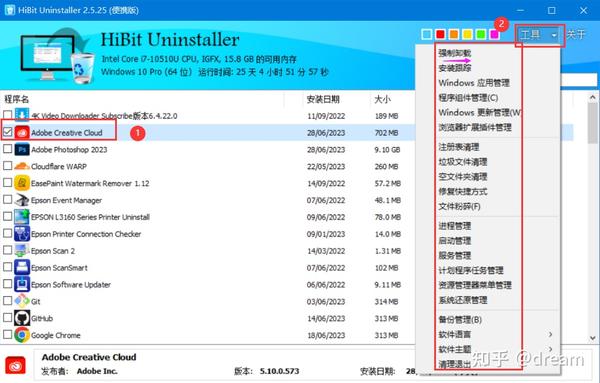600x383 pixels.
Task: Choose 空文件夹清理 menu item
Action: (x=463, y=177)
